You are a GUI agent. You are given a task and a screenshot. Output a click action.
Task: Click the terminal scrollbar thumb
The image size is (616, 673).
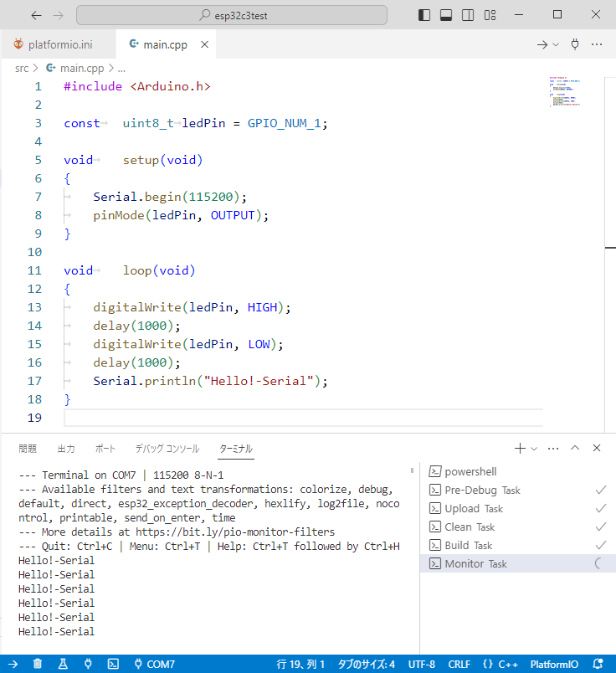412,470
